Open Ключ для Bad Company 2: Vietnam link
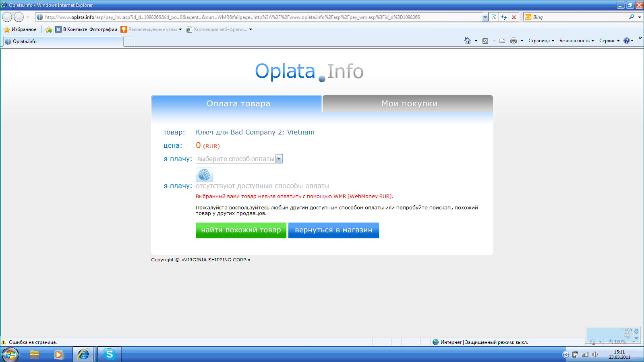 [x=255, y=132]
